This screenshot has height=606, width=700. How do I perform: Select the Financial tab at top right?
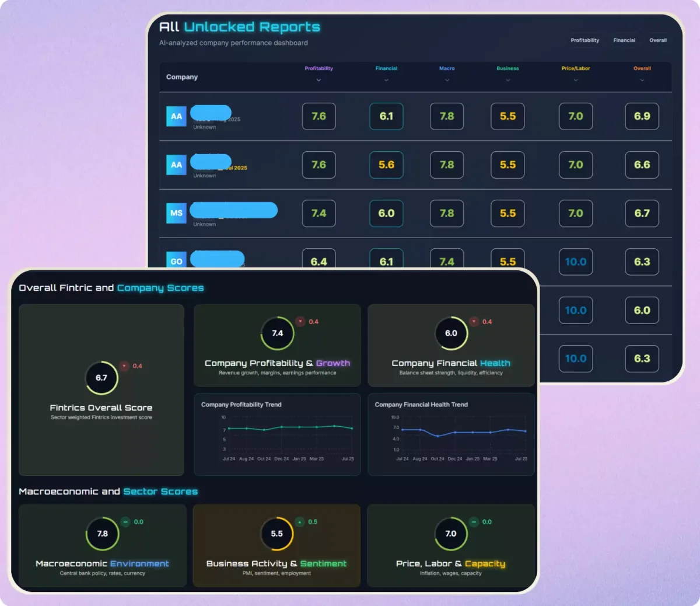[x=624, y=40]
